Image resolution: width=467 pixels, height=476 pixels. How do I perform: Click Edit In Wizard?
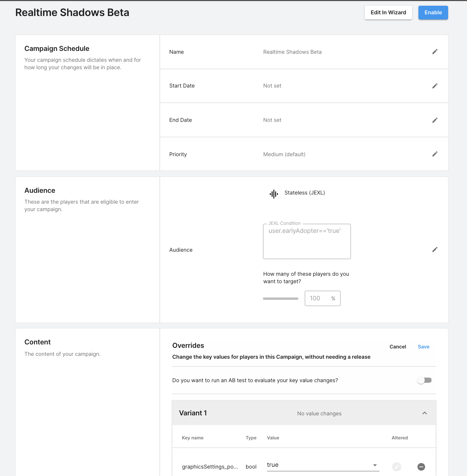tap(388, 12)
